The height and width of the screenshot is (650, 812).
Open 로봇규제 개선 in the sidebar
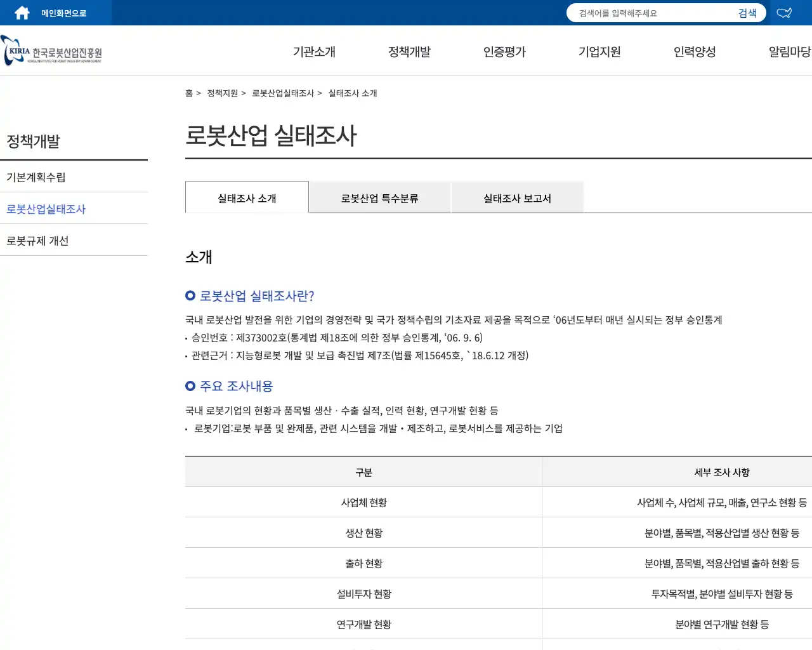[x=37, y=240]
